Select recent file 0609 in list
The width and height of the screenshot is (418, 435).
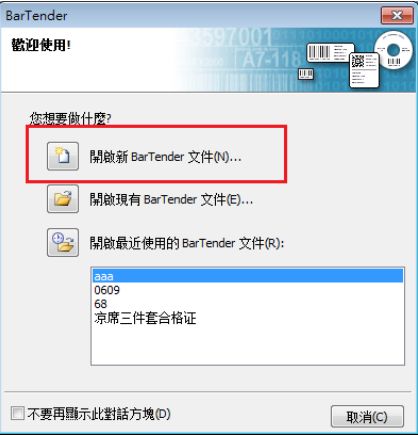tap(248, 290)
